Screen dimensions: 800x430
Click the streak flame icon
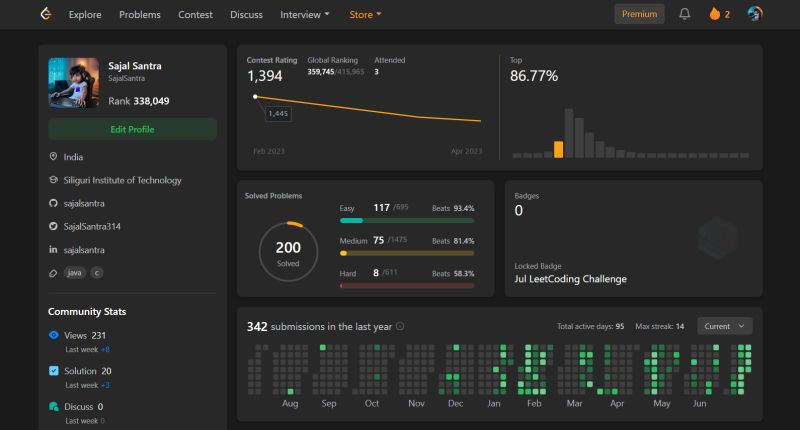[x=714, y=14]
